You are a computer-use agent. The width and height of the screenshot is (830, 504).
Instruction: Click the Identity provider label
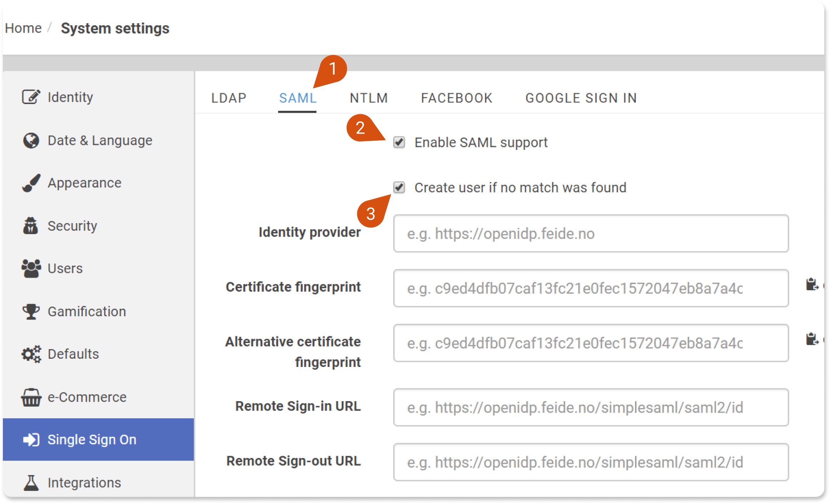[x=310, y=232]
